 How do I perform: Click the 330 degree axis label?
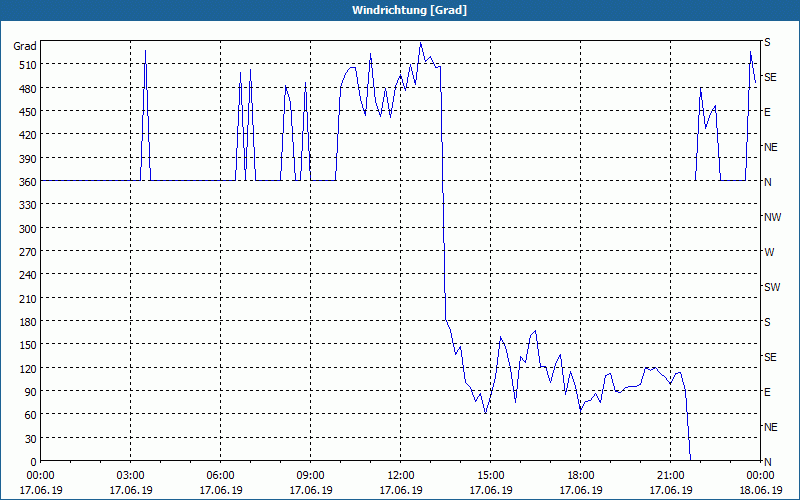(x=28, y=205)
